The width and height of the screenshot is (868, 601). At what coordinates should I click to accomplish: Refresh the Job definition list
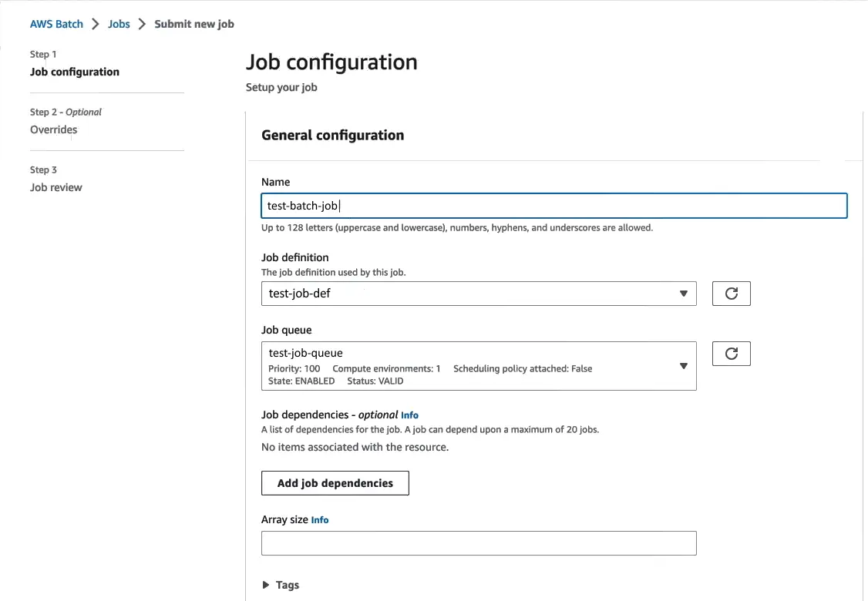[x=731, y=294]
